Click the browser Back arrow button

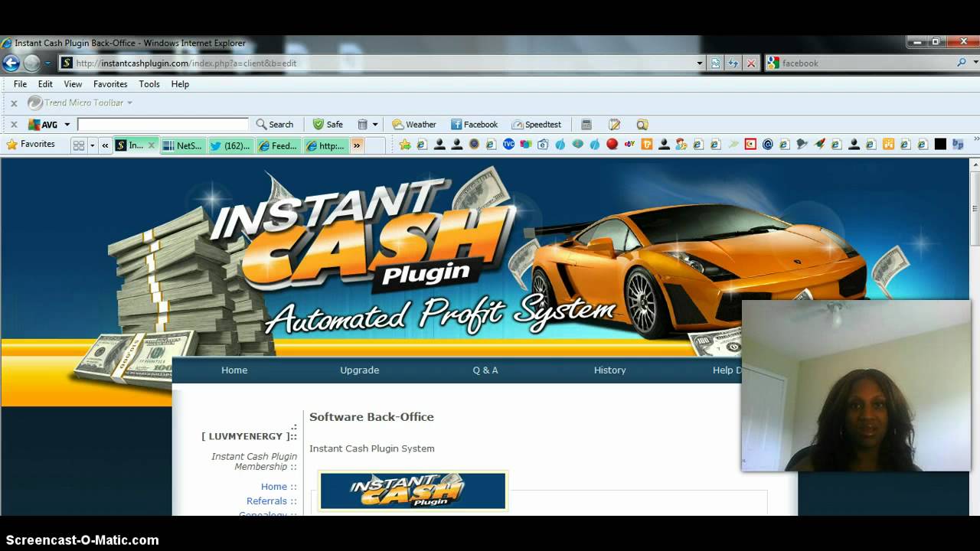[11, 64]
